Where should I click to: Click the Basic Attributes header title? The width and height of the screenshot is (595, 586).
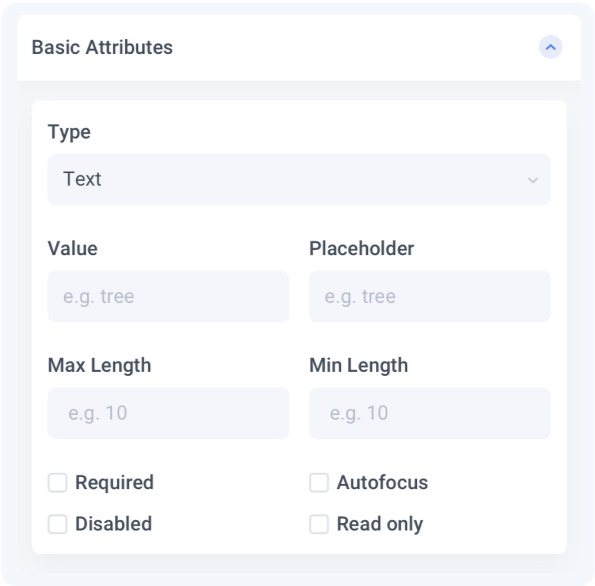[x=102, y=47]
